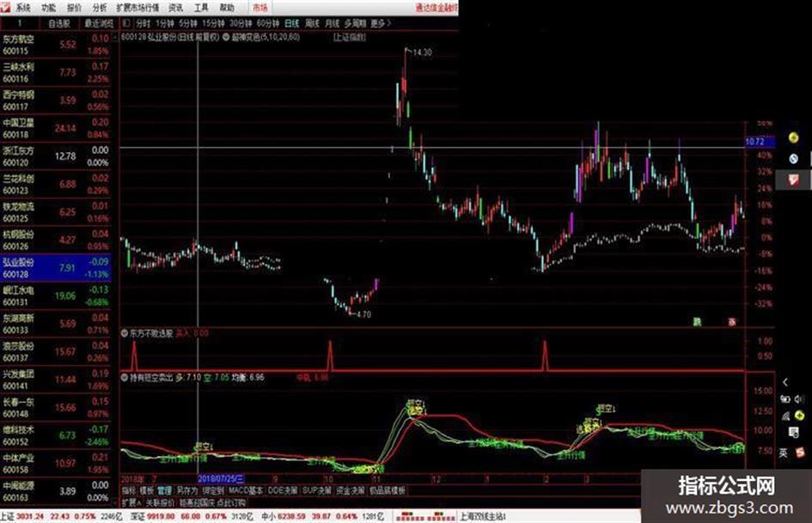Click the 10.72 price label on axis

(760, 142)
